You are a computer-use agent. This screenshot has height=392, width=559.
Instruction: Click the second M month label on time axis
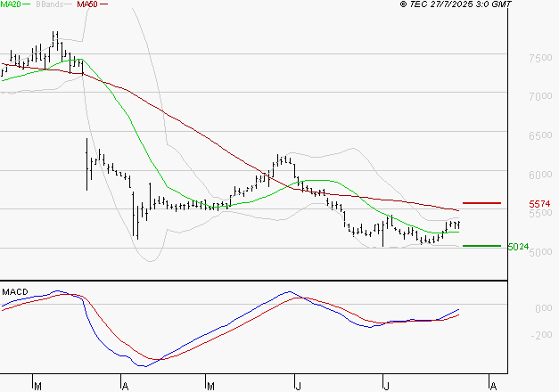tap(210, 387)
